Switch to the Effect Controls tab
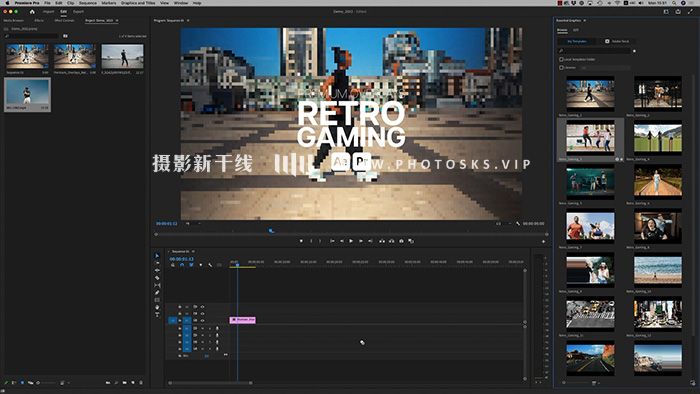Viewport: 700px width, 394px height. 64,21
